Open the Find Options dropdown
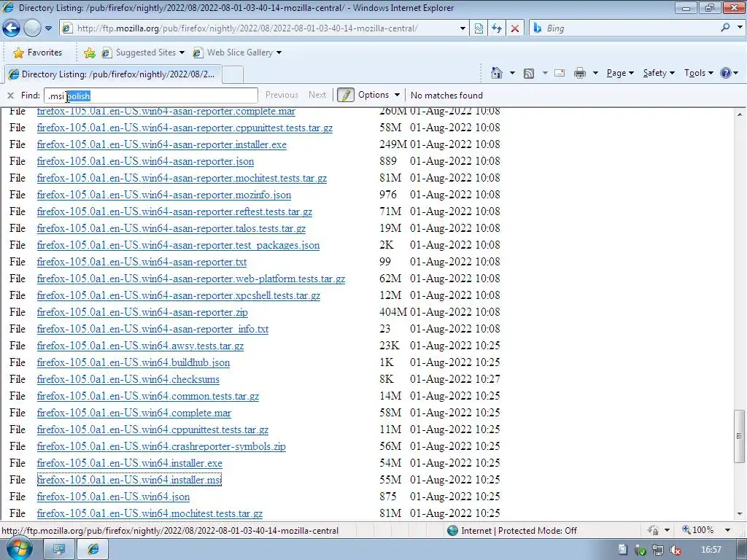Viewport: 747px width, 560px height. click(379, 95)
